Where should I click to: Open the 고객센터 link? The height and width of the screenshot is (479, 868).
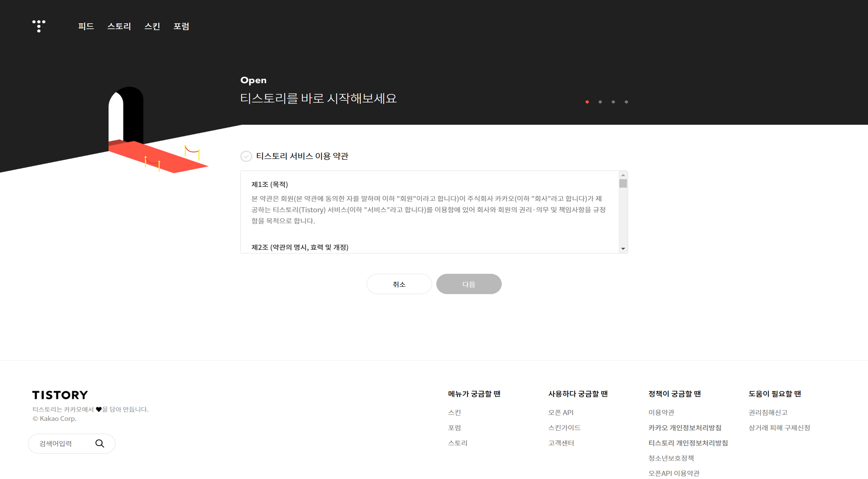point(561,443)
